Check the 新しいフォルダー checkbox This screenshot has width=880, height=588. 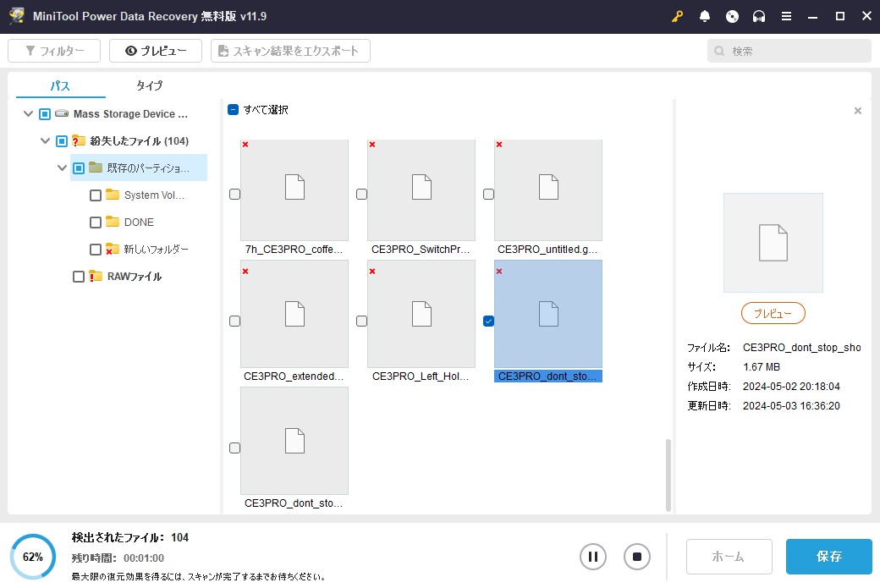(96, 249)
